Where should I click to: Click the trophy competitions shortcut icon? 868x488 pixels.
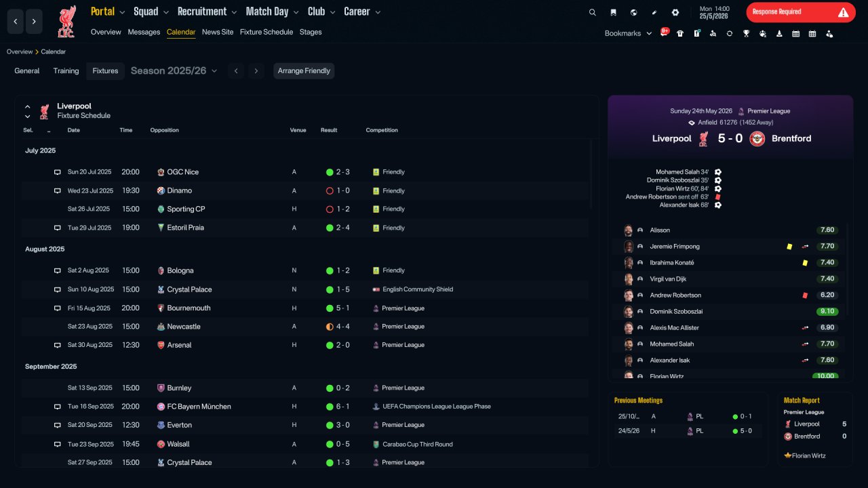pyautogui.click(x=746, y=33)
